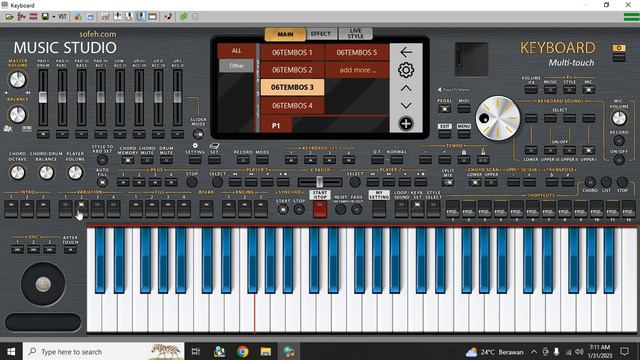The image size is (640, 360).
Task: Click the Chord Octave knob
Action: [17, 173]
